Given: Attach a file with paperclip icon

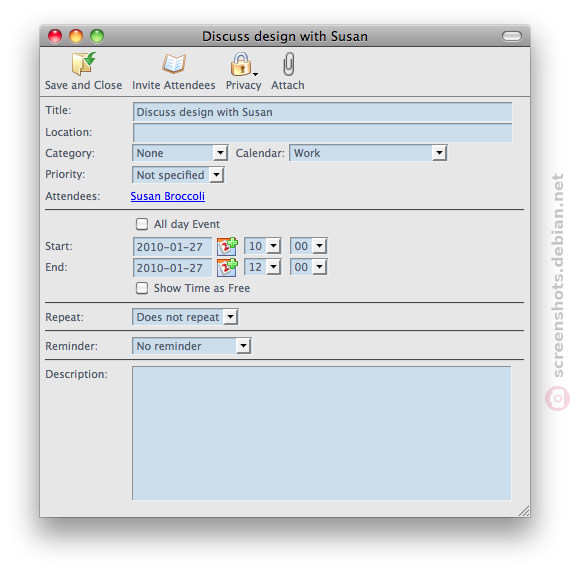Looking at the screenshot, I should [288, 64].
